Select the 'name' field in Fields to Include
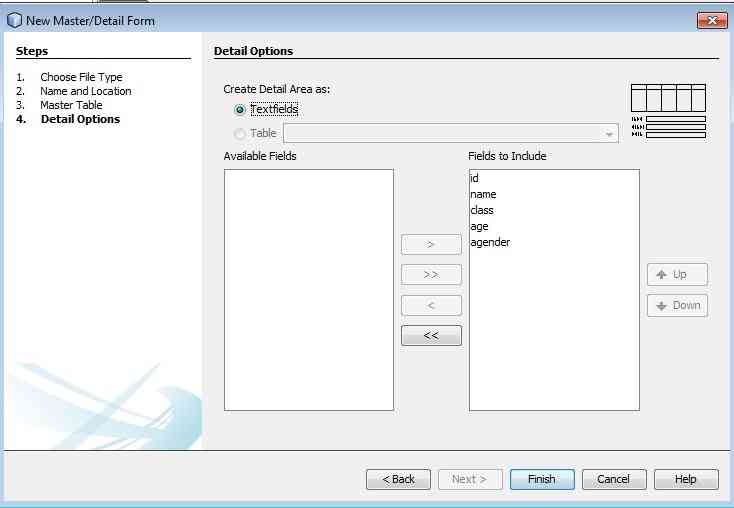This screenshot has height=508, width=734. (554, 194)
